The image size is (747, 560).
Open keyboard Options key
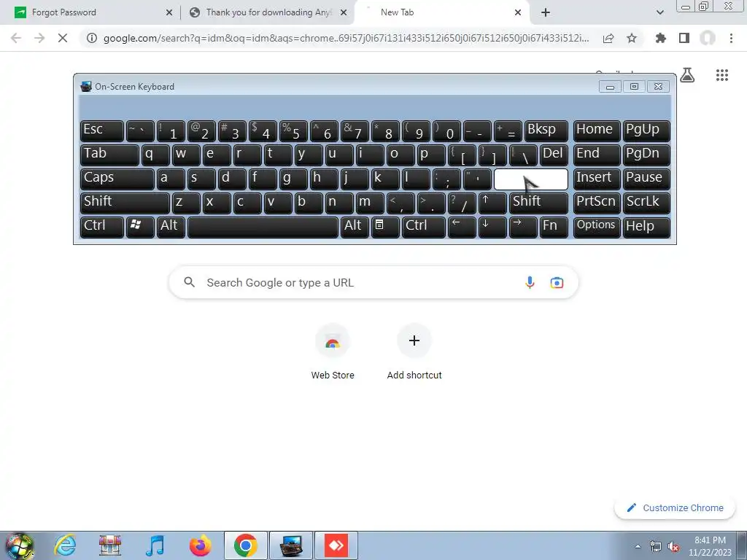(x=597, y=227)
